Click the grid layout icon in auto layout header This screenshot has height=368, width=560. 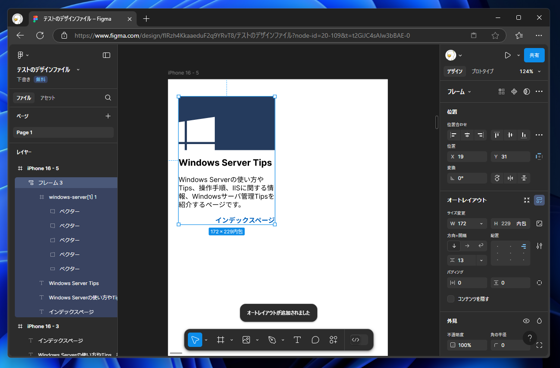pos(526,200)
